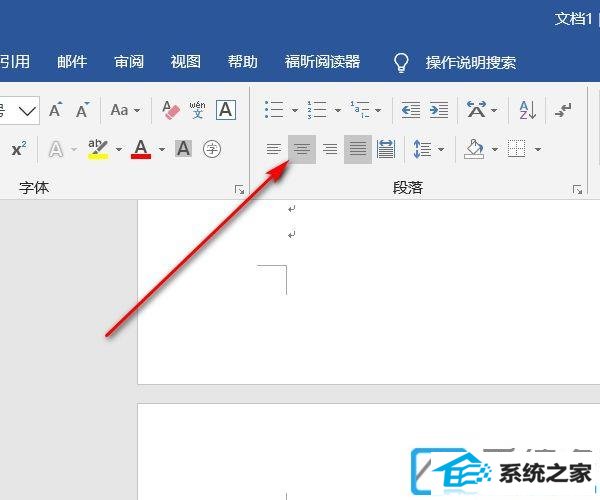Open the 引用 ribbon tab
This screenshot has height=500, width=600.
(x=15, y=62)
